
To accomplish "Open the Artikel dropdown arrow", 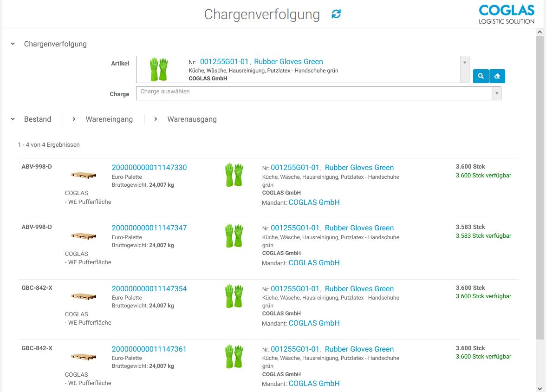I will [x=465, y=62].
